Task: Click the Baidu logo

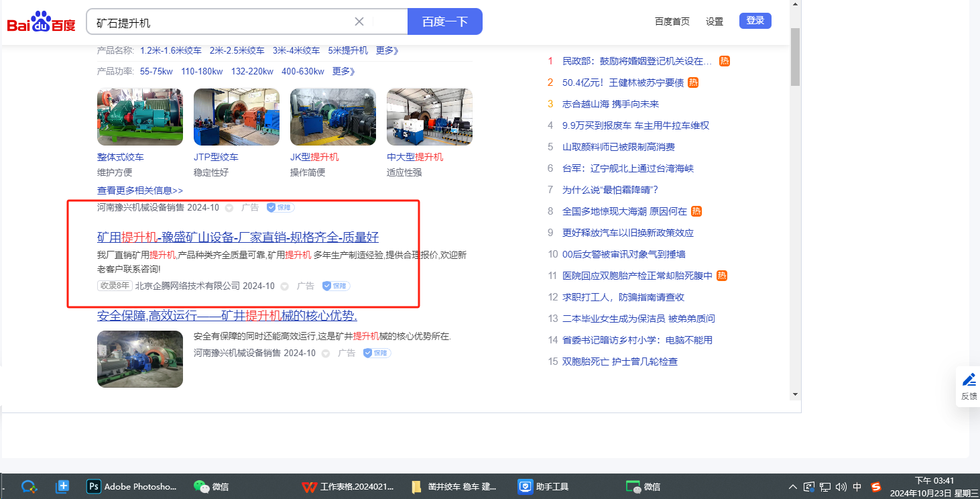Action: pos(42,21)
